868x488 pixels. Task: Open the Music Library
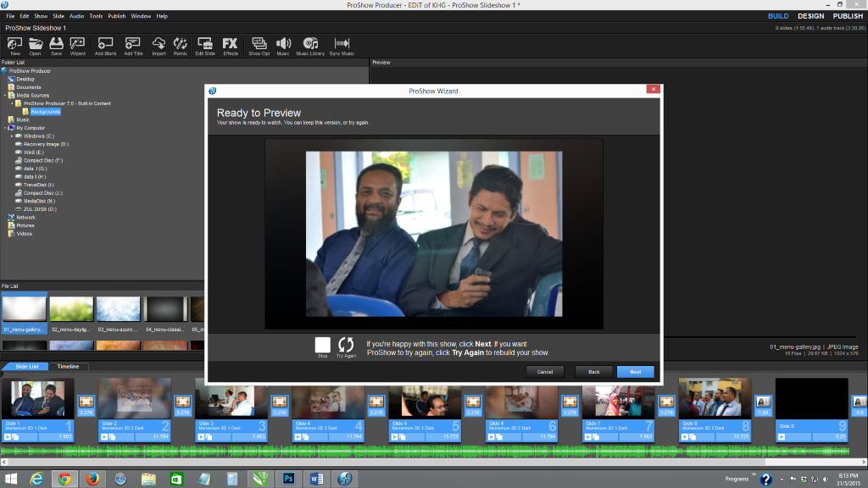pos(310,46)
